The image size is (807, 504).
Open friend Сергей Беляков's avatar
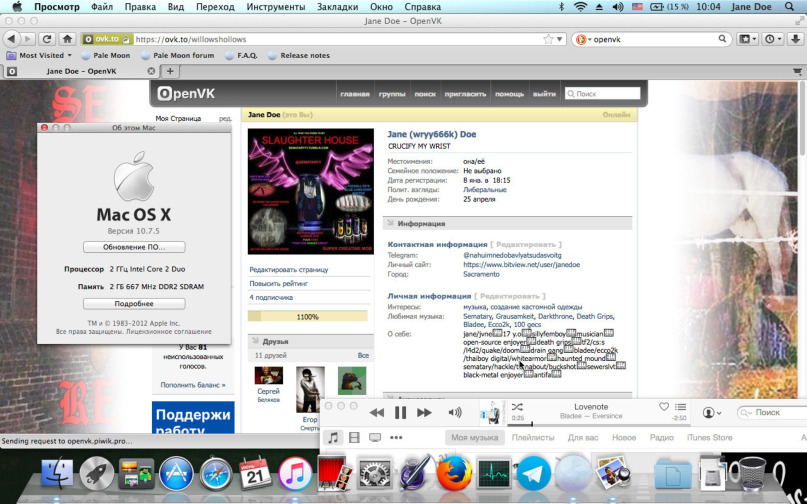coord(269,375)
